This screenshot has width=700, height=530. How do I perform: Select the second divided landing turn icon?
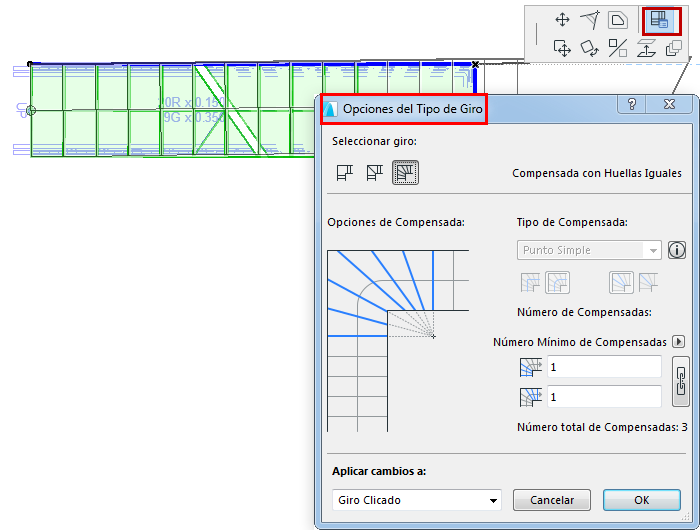click(x=374, y=172)
